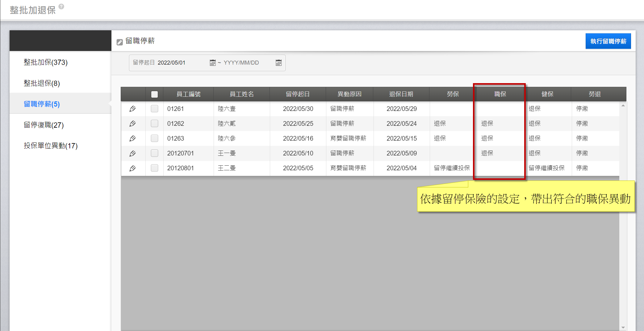Click the edit pencil for employee 20120801
The width and height of the screenshot is (644, 331).
point(132,168)
